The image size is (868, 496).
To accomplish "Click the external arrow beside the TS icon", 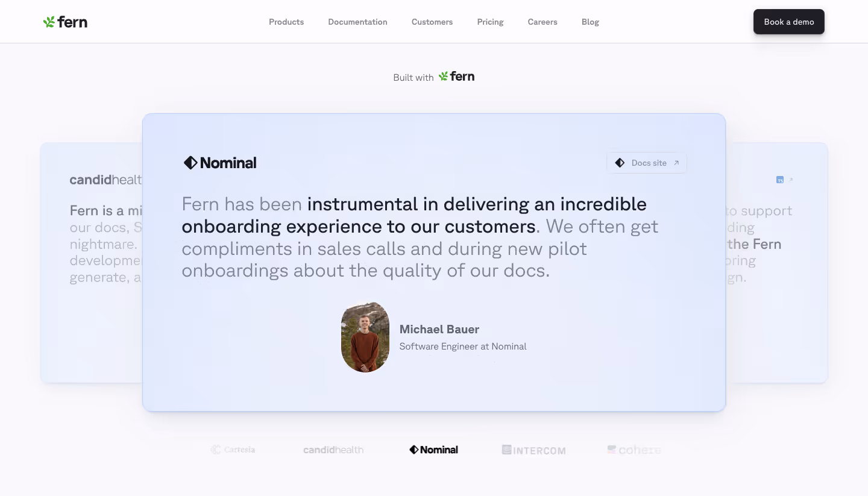I will point(791,180).
